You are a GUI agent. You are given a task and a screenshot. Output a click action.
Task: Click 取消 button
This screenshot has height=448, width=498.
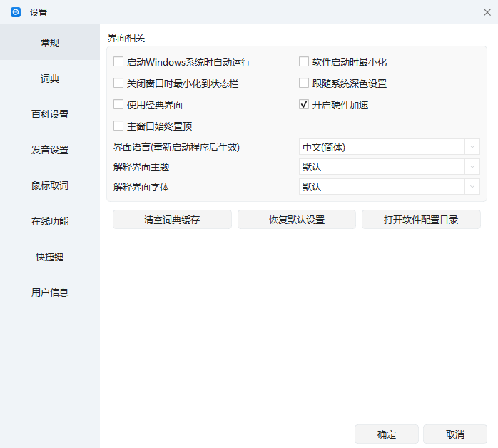(454, 434)
